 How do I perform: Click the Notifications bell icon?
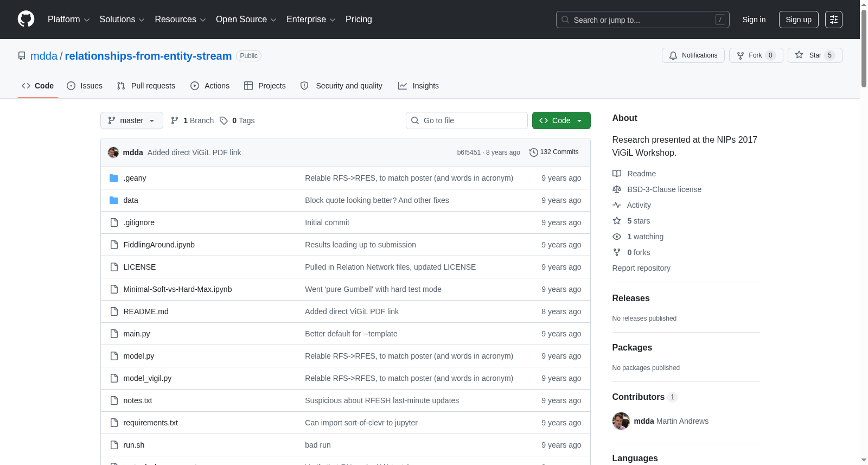pyautogui.click(x=673, y=55)
